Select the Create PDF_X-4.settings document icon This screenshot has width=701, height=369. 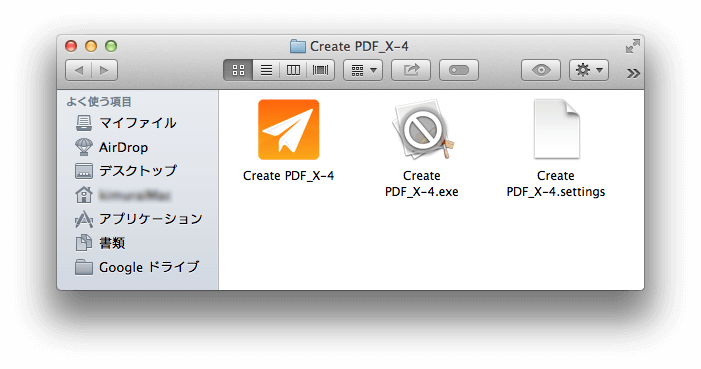(557, 129)
